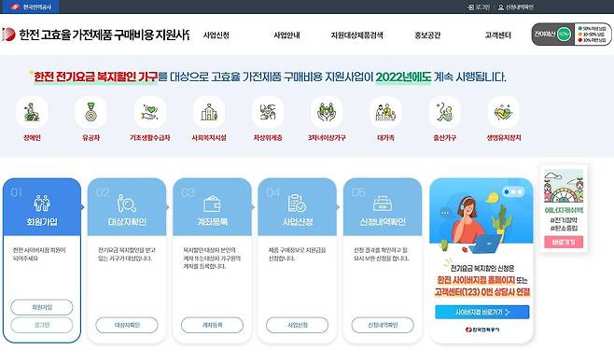Image resolution: width=614 pixels, height=364 pixels.
Task: Click the 신청내역확인 drawer icon in step 05
Action: [383, 203]
